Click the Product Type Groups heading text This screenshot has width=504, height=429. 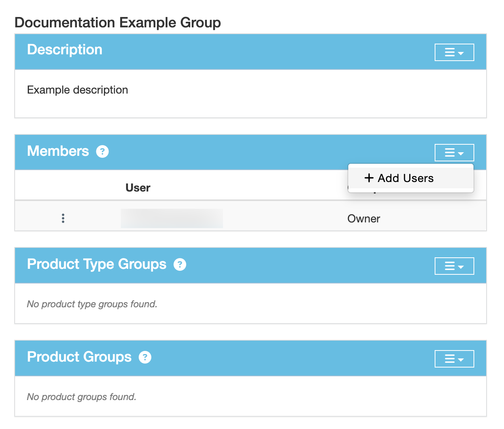click(97, 264)
